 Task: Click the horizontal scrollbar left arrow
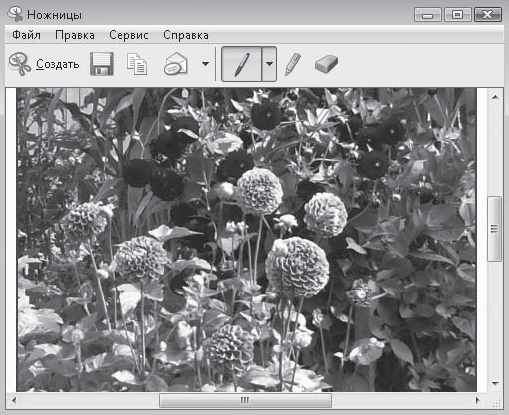(x=14, y=400)
